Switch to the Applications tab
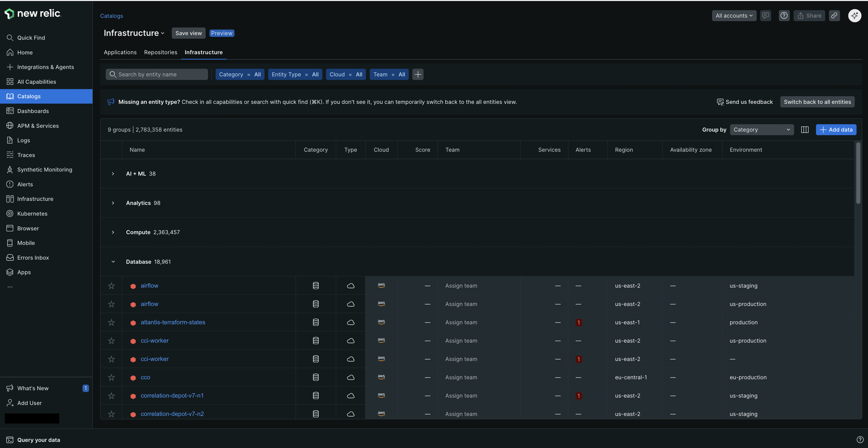Image resolution: width=868 pixels, height=448 pixels. [120, 52]
